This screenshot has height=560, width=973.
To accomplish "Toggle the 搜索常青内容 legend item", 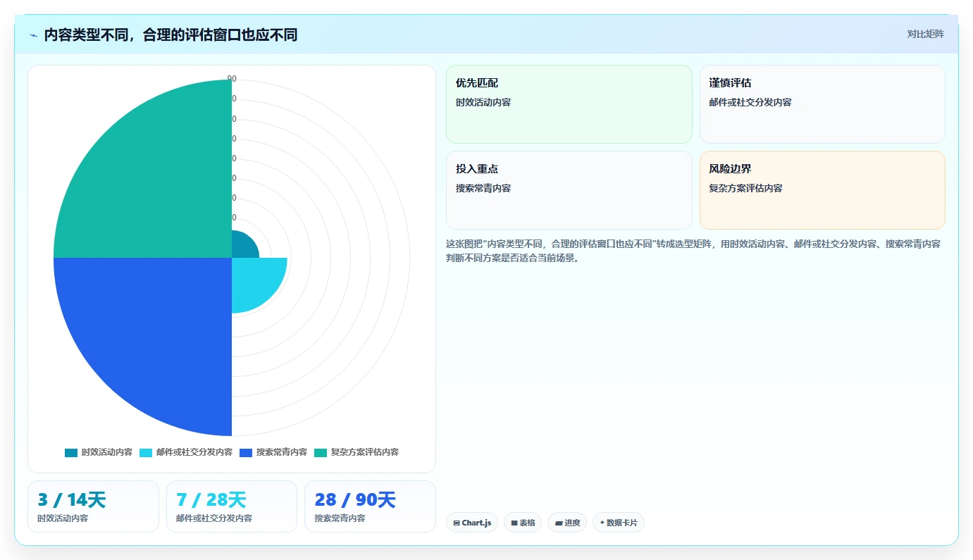I will tap(273, 452).
